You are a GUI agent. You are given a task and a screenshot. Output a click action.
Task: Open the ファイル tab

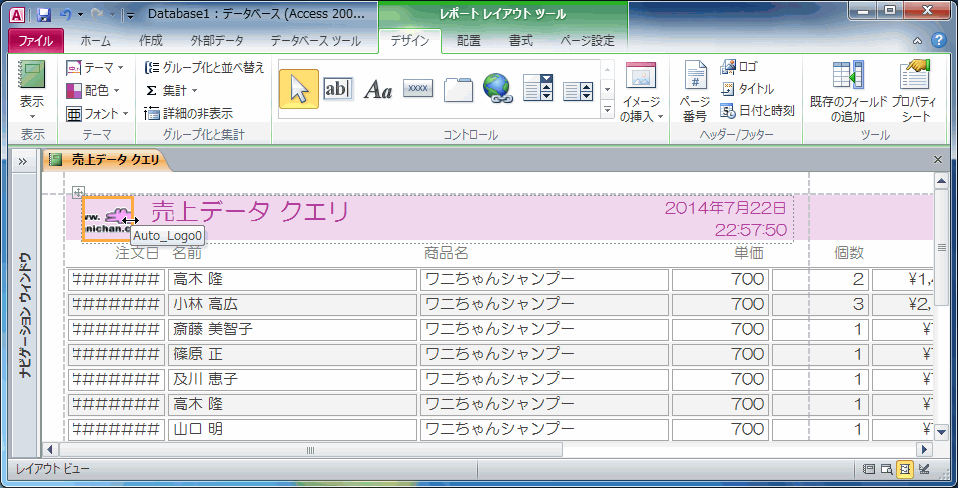coord(36,41)
